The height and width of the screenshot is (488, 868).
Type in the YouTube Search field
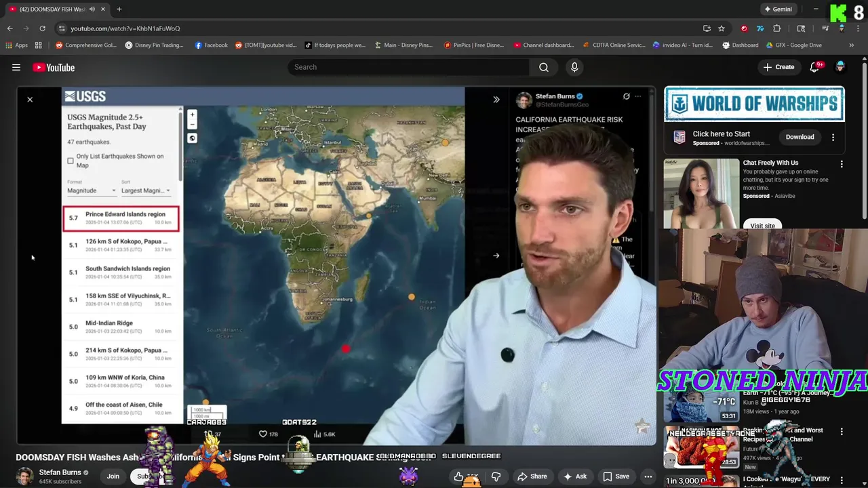[x=409, y=67]
